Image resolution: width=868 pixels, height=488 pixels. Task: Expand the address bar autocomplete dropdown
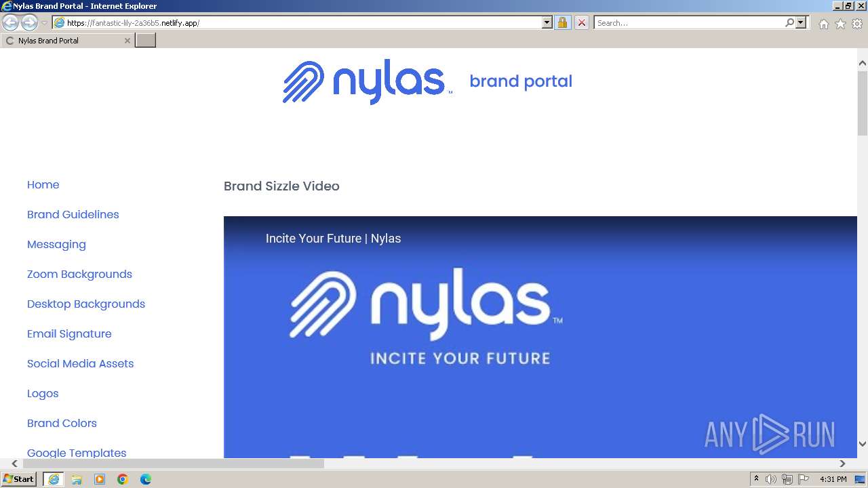(547, 23)
